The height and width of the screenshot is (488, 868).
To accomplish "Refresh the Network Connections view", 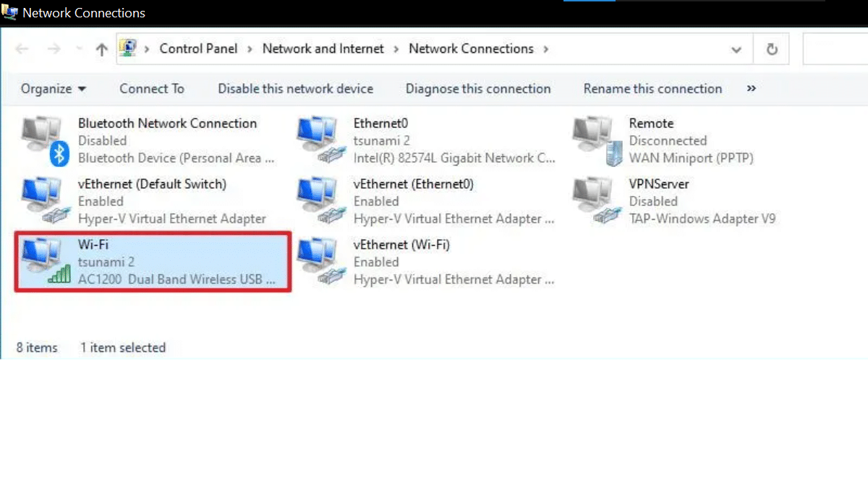I will point(773,49).
